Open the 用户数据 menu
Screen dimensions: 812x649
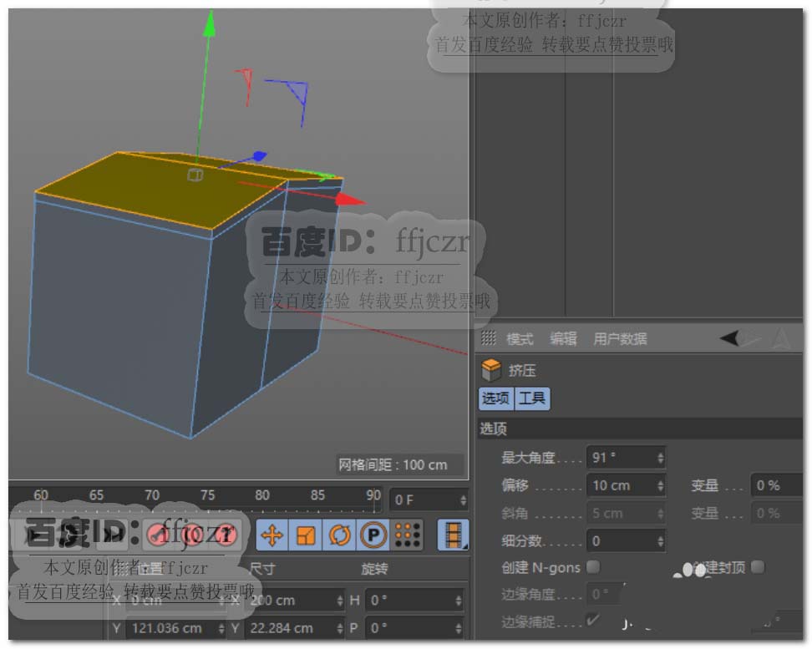coord(620,339)
